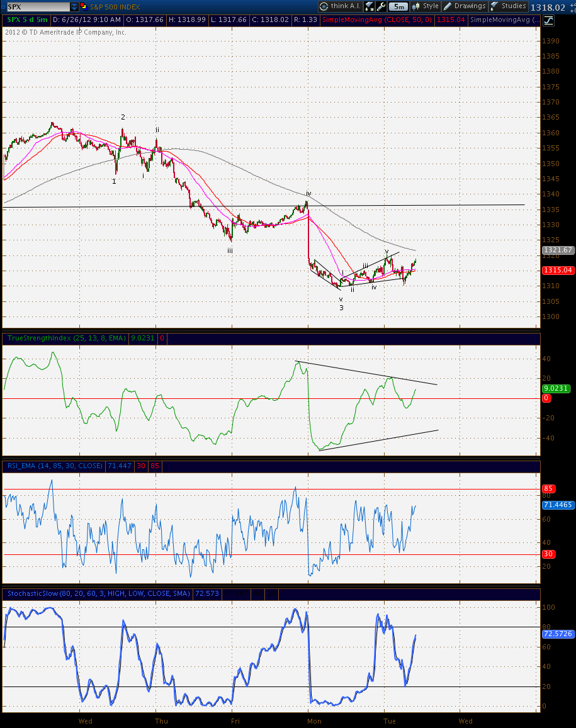Click the H: 1318.99 high value
576x728 pixels.
tap(187, 20)
